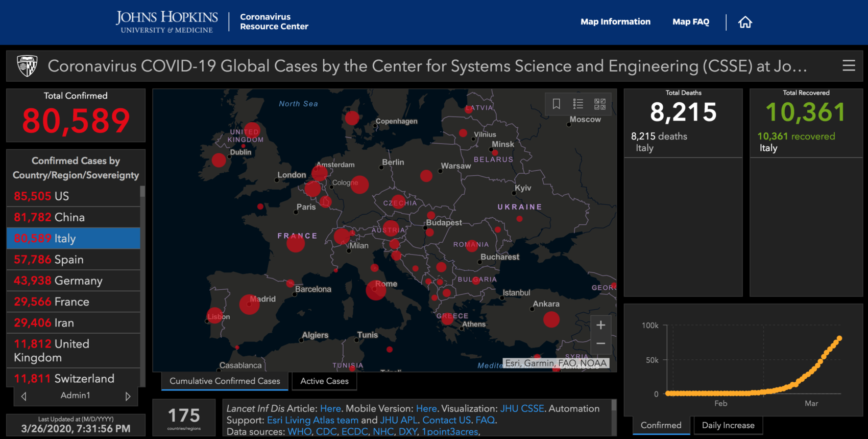868x439 pixels.
Task: Switch to Active Cases tab
Action: coord(324,381)
